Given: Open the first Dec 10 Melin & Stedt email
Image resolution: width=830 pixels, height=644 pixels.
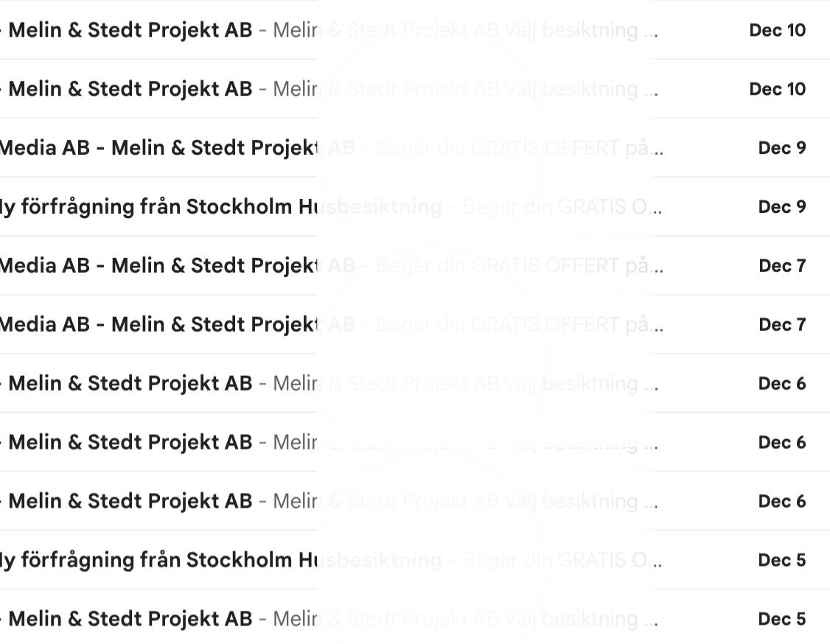Looking at the screenshot, I should 130,30.
